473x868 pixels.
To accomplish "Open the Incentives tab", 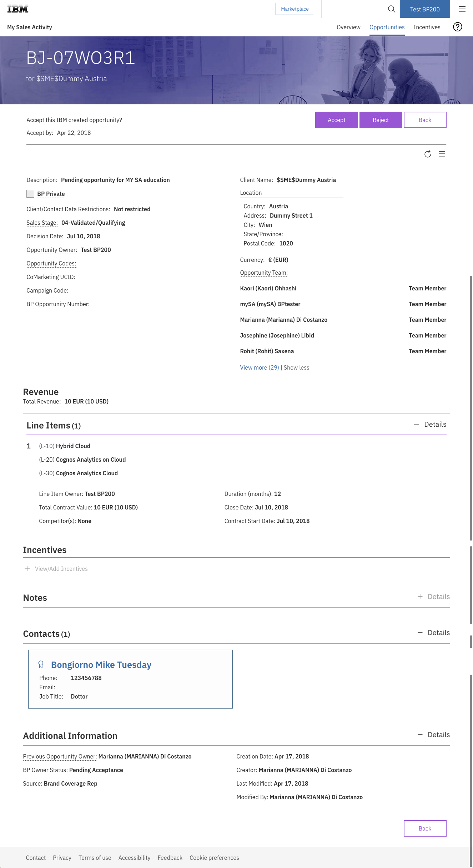I will [x=427, y=27].
